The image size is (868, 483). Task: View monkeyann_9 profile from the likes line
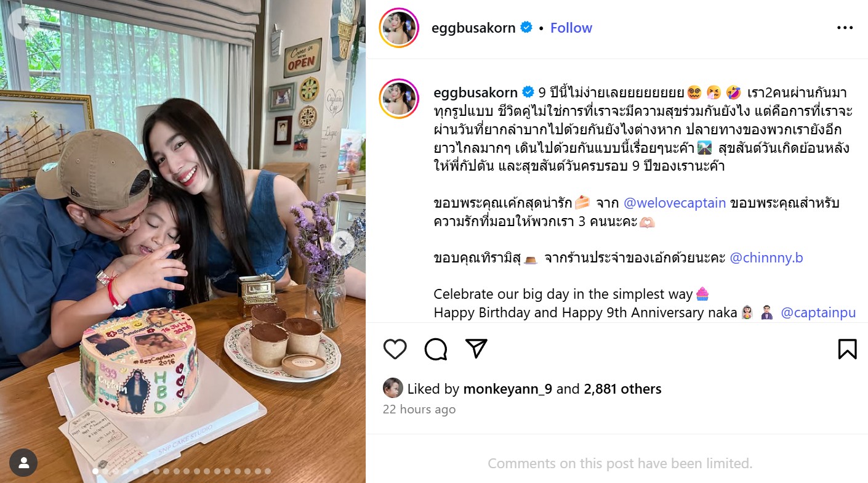508,389
